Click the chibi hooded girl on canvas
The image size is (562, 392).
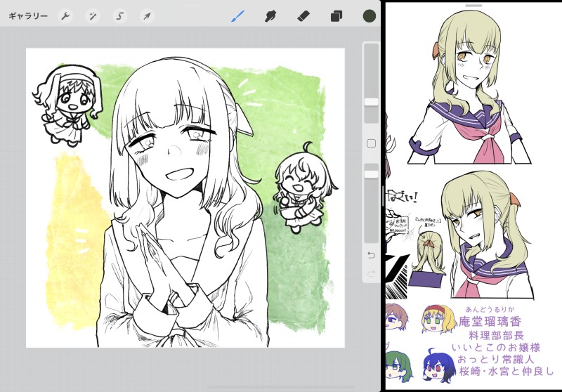click(x=67, y=105)
